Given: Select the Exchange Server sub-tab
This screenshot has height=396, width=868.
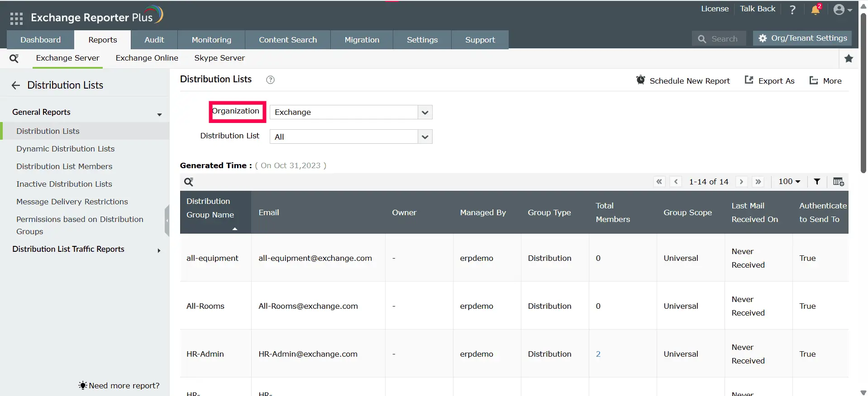Looking at the screenshot, I should coord(67,58).
